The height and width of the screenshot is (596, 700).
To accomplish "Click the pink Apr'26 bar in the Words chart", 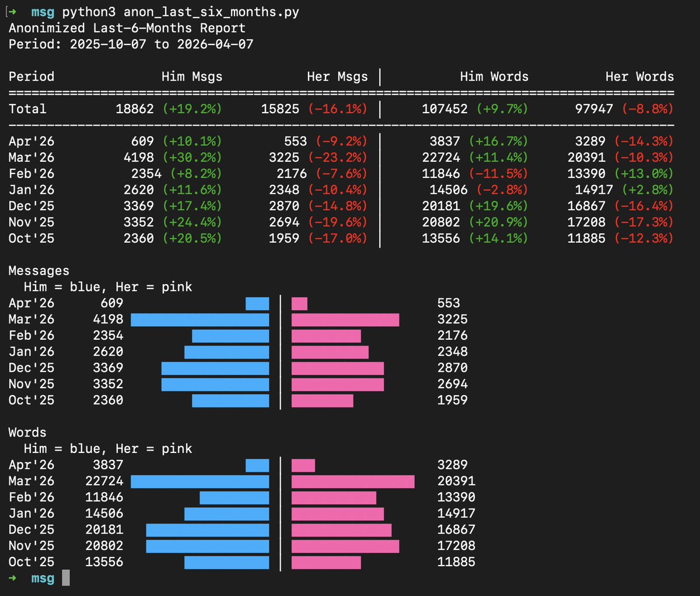I will 303,465.
